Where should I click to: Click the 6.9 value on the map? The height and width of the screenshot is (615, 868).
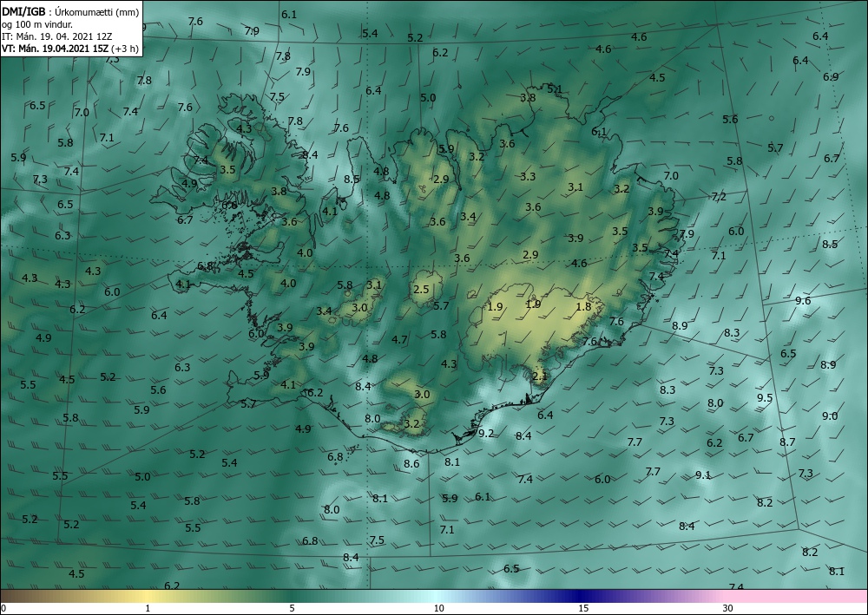831,76
